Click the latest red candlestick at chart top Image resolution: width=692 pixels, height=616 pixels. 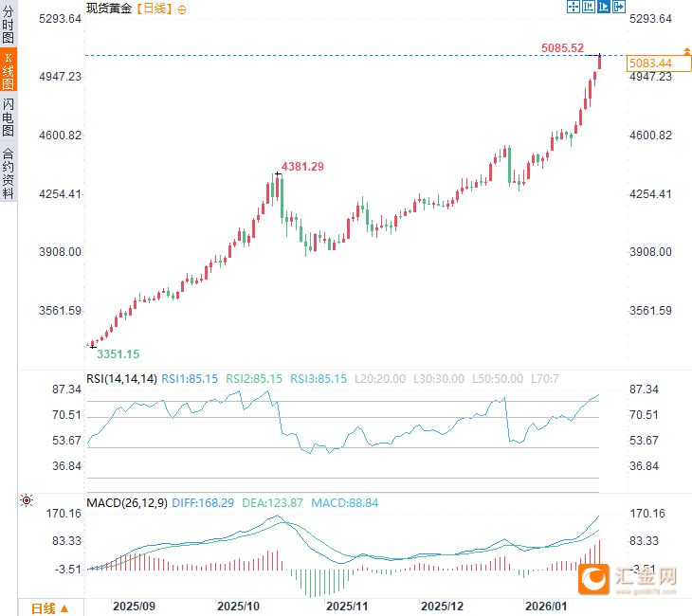click(599, 62)
